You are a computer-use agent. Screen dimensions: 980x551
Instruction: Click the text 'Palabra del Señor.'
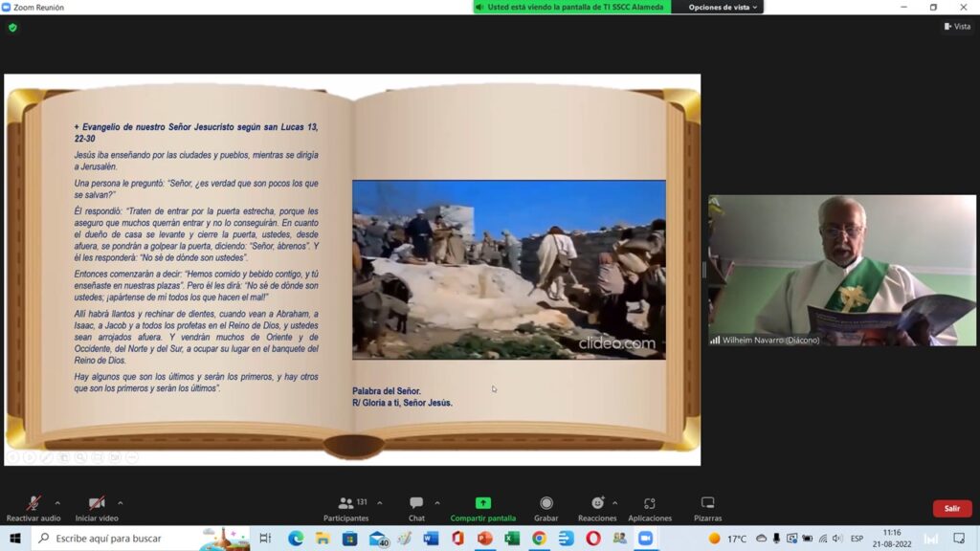click(387, 391)
